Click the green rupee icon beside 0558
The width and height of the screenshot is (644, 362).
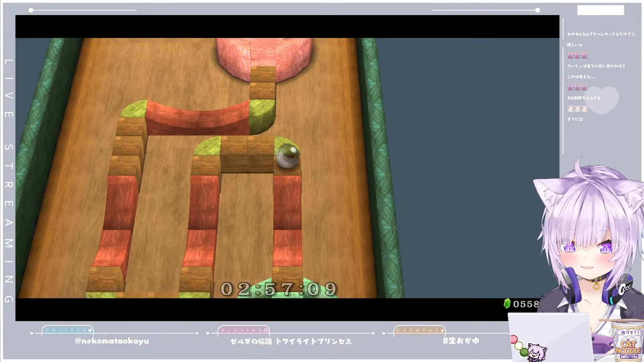[x=507, y=303]
